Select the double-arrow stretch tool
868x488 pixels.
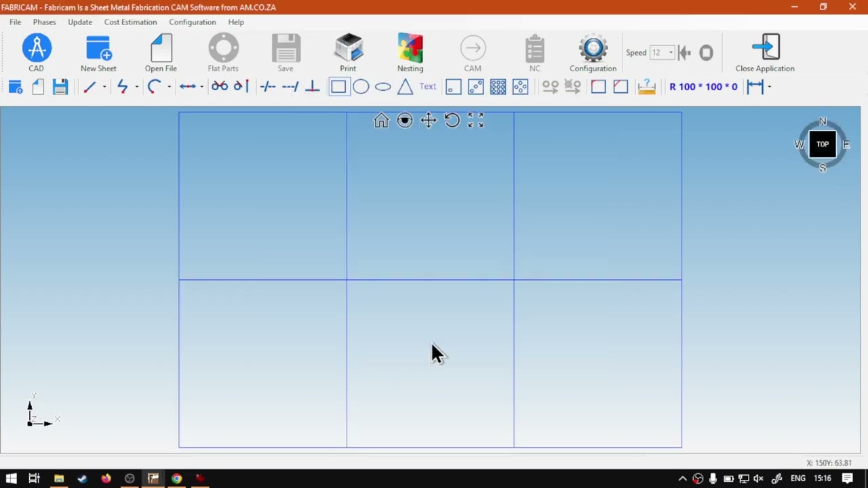[x=188, y=87]
